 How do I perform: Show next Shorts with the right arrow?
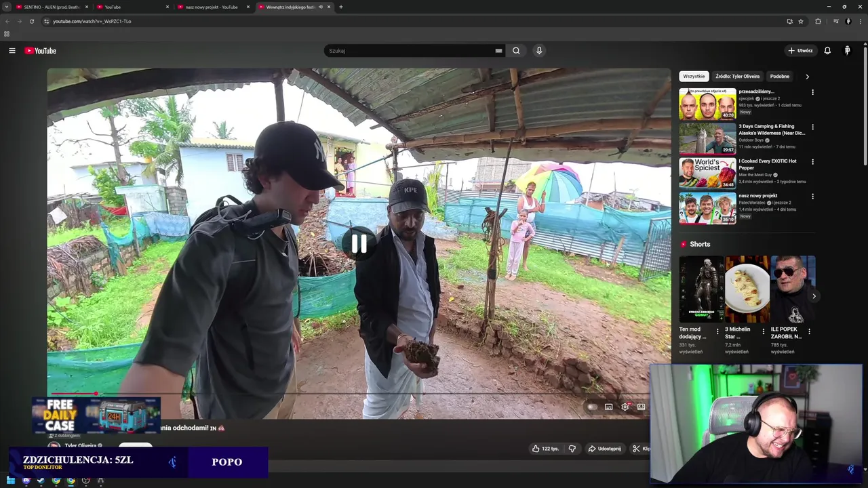tap(814, 296)
